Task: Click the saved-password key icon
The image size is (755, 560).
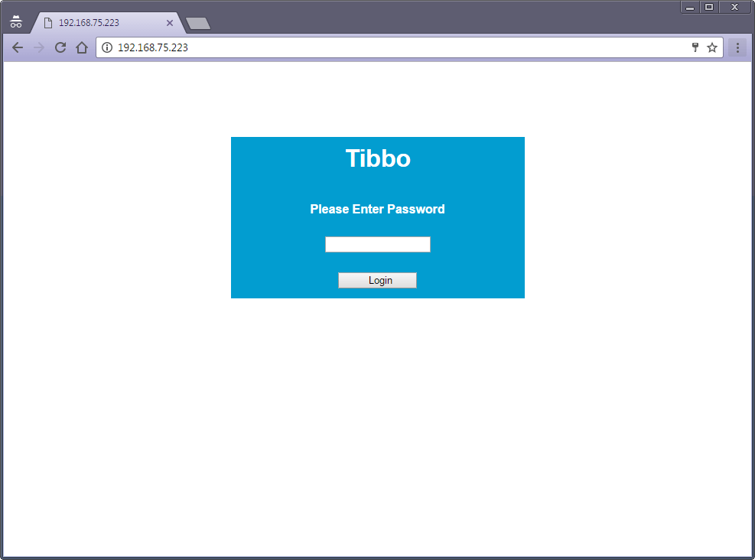Action: [x=695, y=47]
